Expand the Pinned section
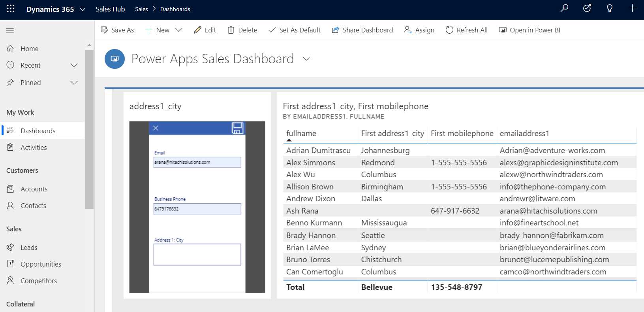 (74, 83)
